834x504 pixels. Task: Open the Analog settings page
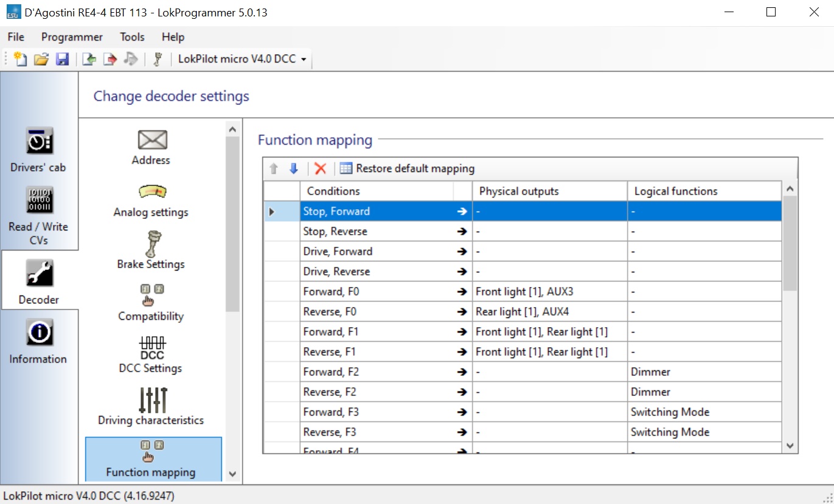[x=151, y=200]
